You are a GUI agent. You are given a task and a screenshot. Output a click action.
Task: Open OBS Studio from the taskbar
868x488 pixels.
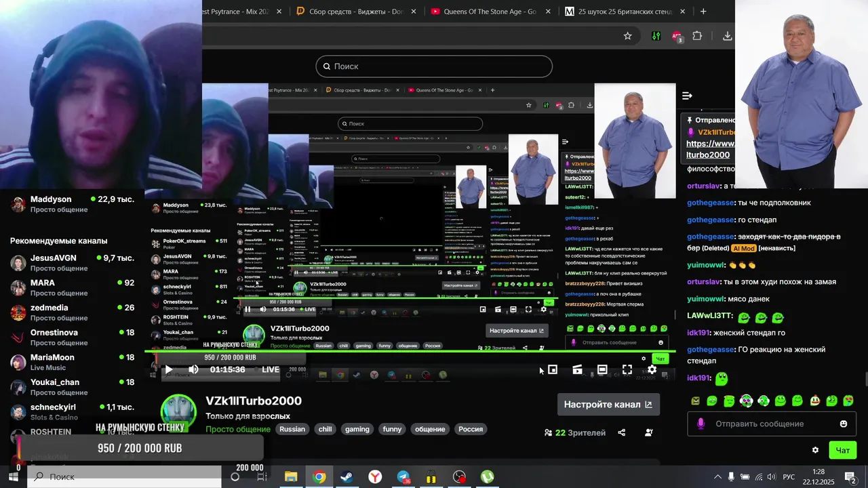click(459, 476)
